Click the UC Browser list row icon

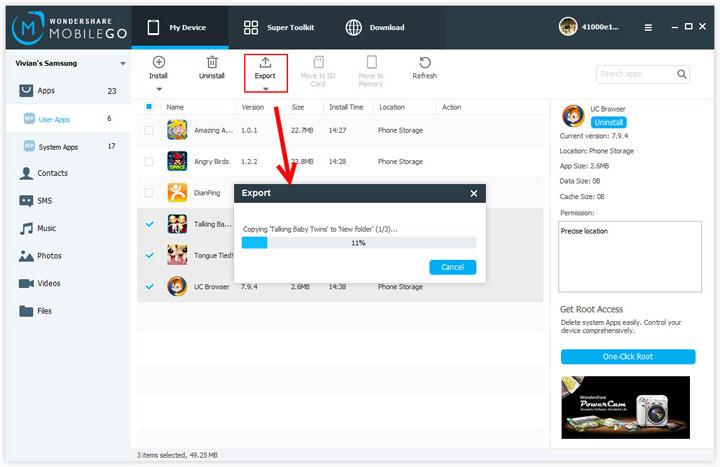click(x=177, y=286)
